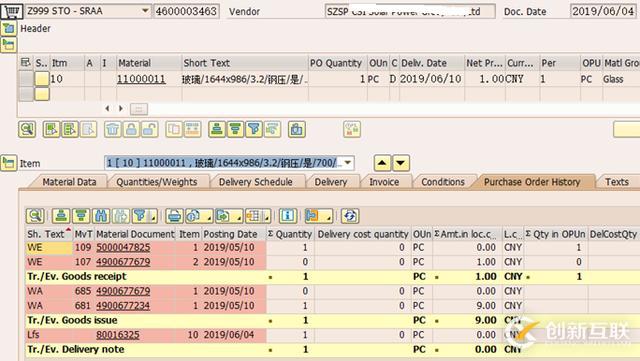
Task: Select row of item 10 via row selector
Action: pyautogui.click(x=26, y=79)
